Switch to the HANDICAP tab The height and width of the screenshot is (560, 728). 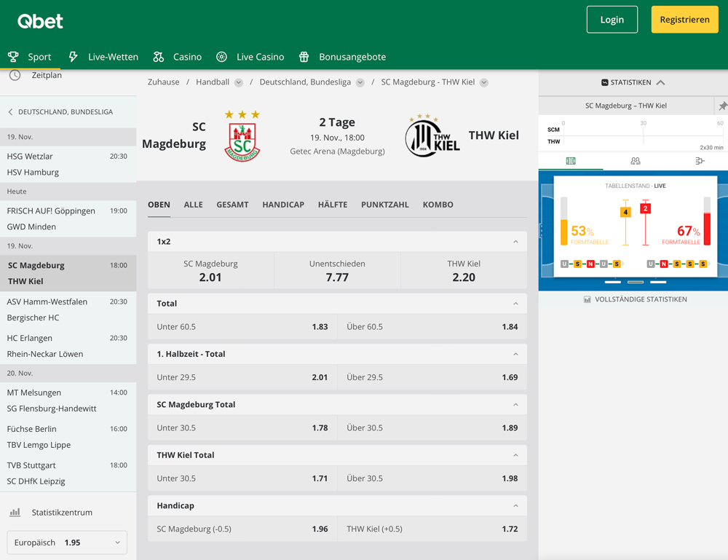283,205
